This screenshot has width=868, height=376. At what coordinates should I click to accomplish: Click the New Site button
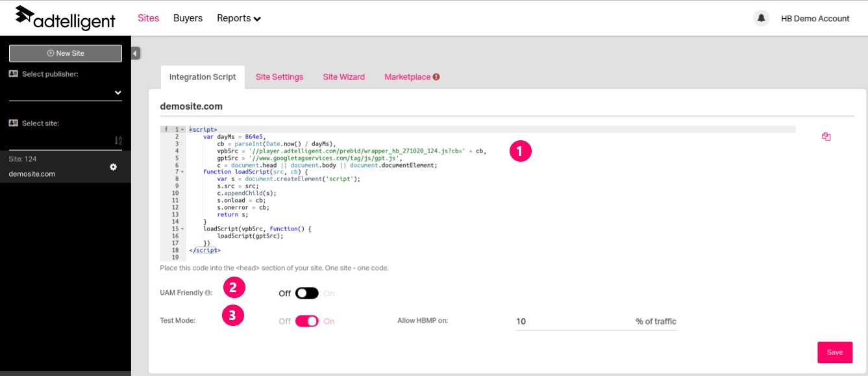[x=66, y=53]
